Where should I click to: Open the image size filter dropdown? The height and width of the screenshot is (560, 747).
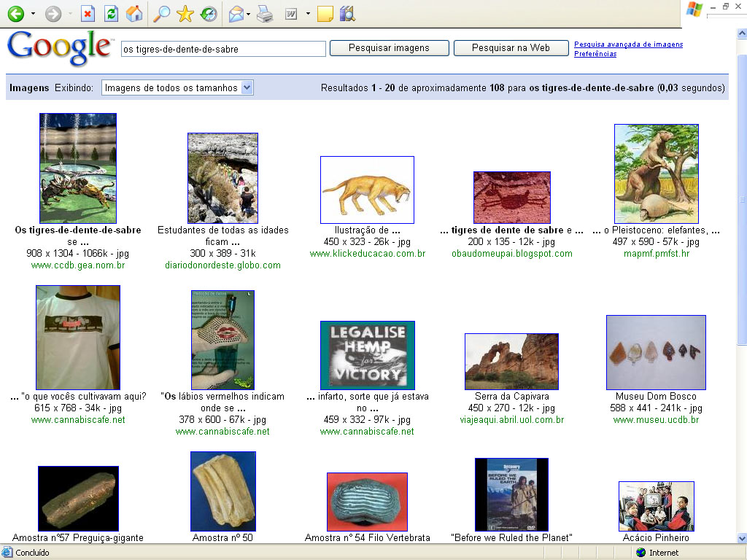point(177,87)
